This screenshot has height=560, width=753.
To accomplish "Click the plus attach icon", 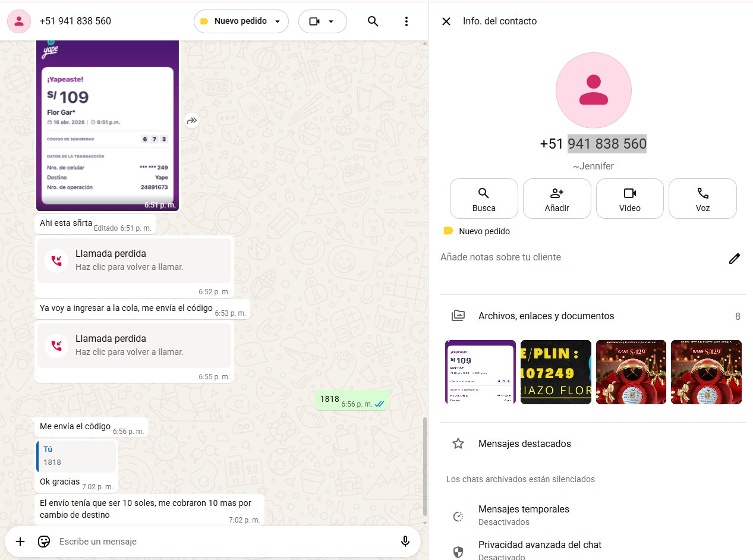I will [x=20, y=542].
